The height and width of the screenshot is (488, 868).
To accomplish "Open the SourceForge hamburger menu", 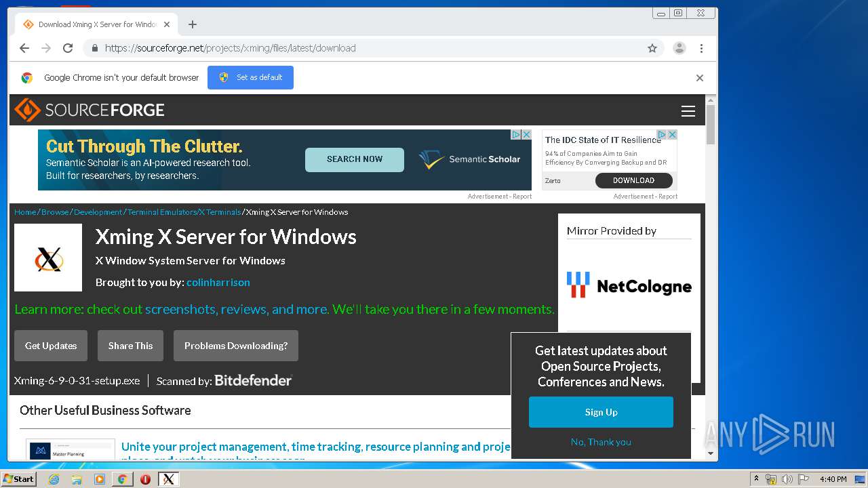I will (688, 111).
